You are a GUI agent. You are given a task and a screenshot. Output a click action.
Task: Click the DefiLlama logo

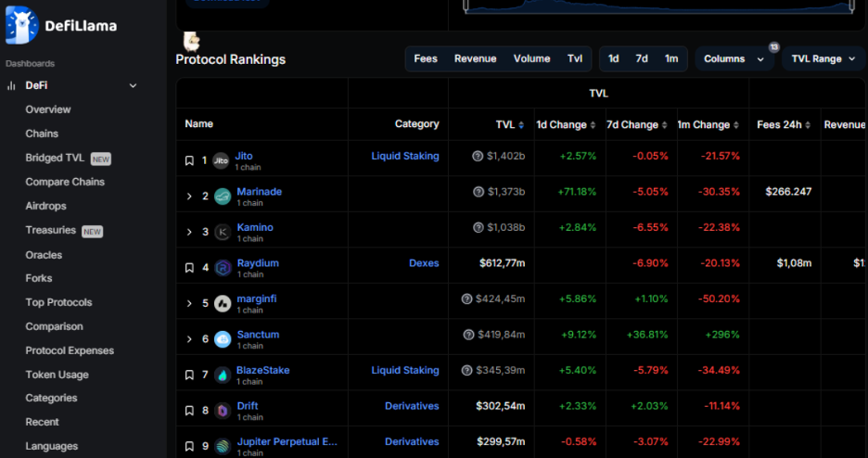coord(61,25)
